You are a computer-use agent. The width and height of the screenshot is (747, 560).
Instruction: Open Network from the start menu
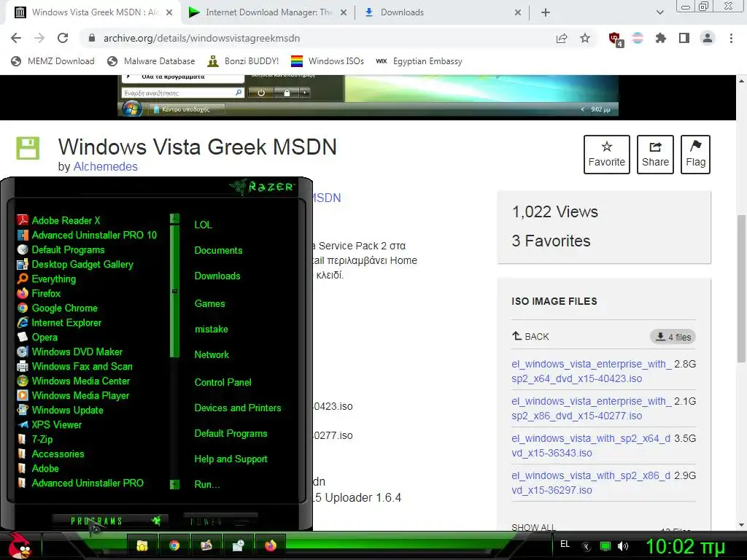point(212,355)
